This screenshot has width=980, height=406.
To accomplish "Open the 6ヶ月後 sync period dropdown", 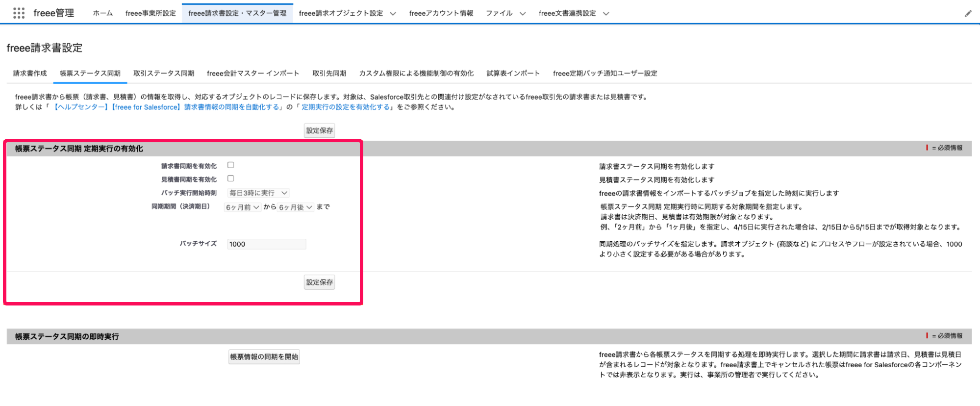I will coord(296,207).
